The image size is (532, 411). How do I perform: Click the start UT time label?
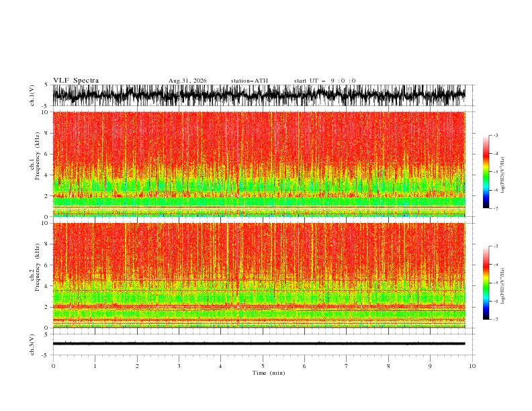coord(324,81)
